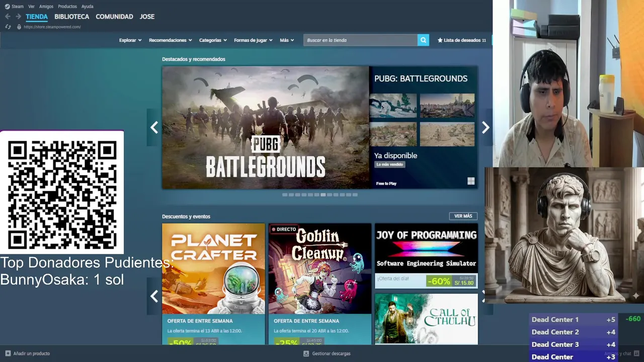Click the Dead Center 2 overlay row
Viewport: 644px width, 362px height.
pos(574,332)
